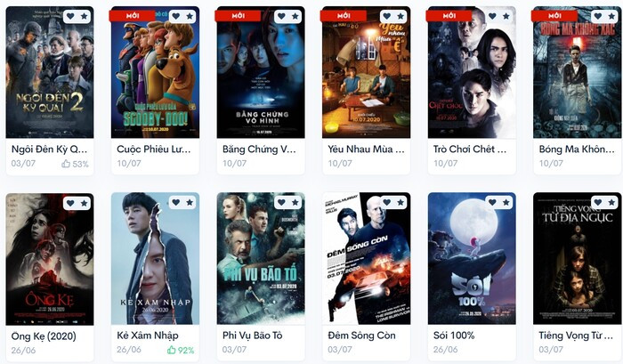Screen dimensions: 623x364
Task: Click the green 92% like rating
Action: (181, 350)
